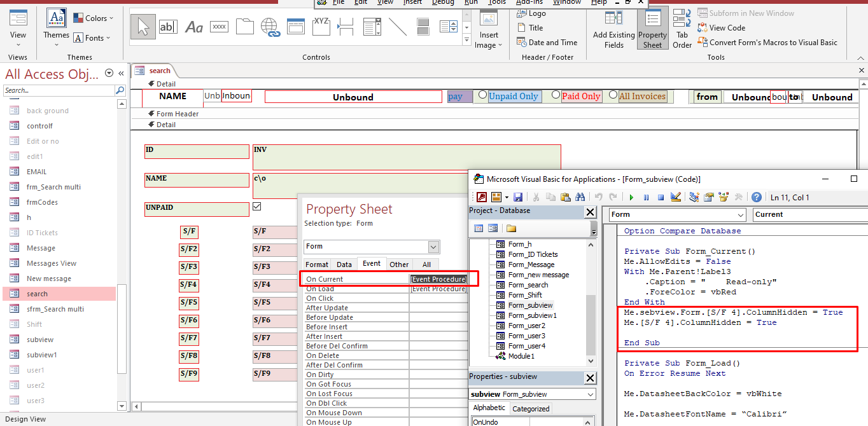Viewport: 868px width, 426px height.
Task: Click the Date and Time button
Action: click(546, 43)
